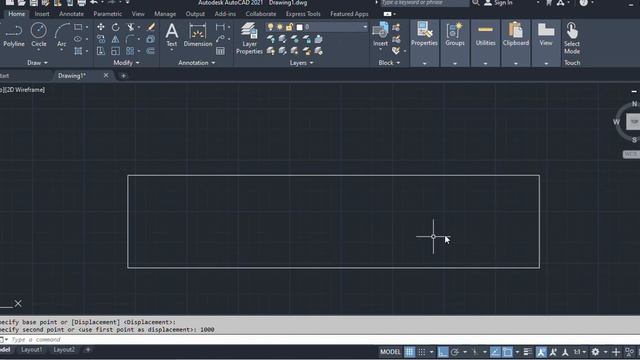Open the Manage ribbon tab
The width and height of the screenshot is (640, 360).
(165, 14)
